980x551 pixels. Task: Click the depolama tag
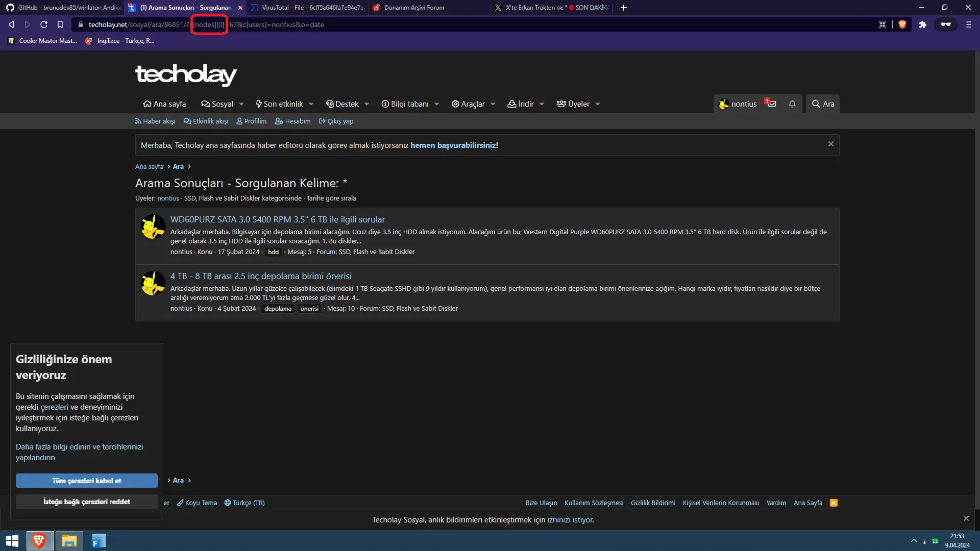coord(278,309)
